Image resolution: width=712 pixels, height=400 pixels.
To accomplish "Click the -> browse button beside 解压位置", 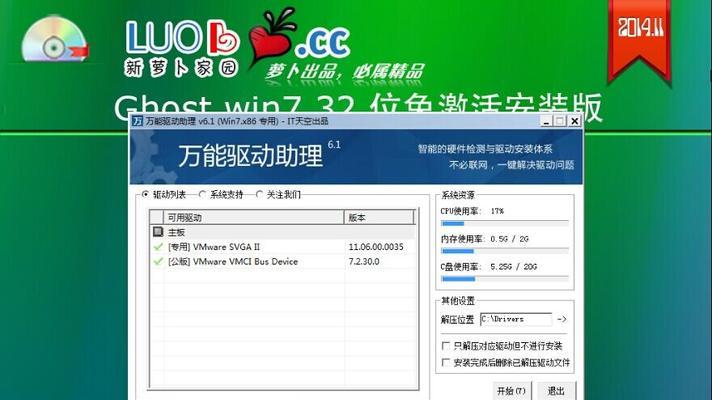I will (562, 319).
